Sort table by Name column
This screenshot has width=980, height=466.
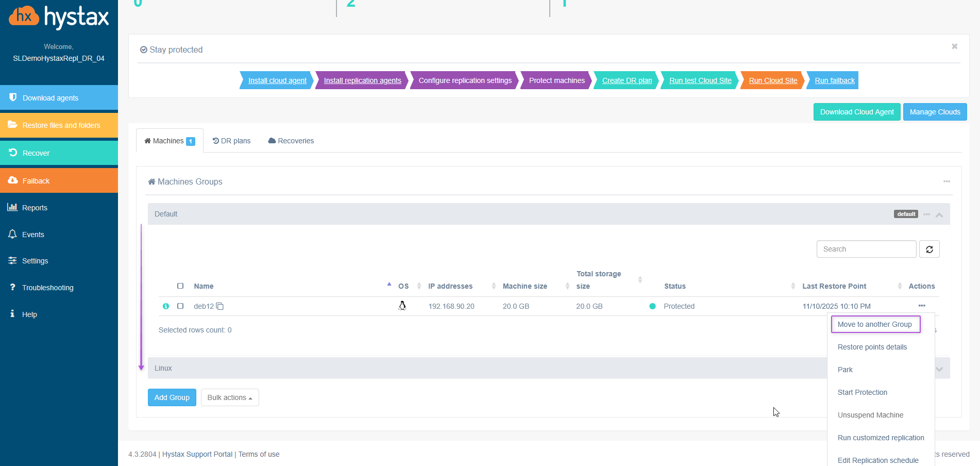click(x=204, y=286)
